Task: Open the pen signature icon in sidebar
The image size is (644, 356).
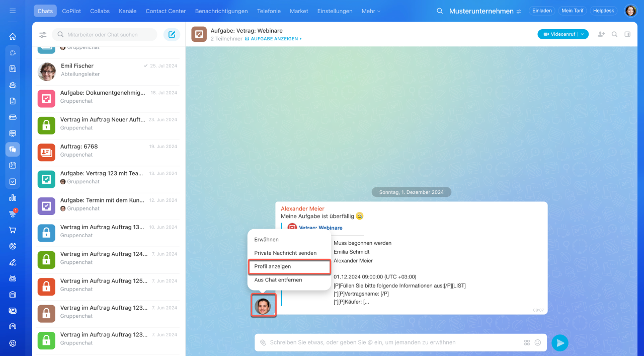Action: click(13, 262)
